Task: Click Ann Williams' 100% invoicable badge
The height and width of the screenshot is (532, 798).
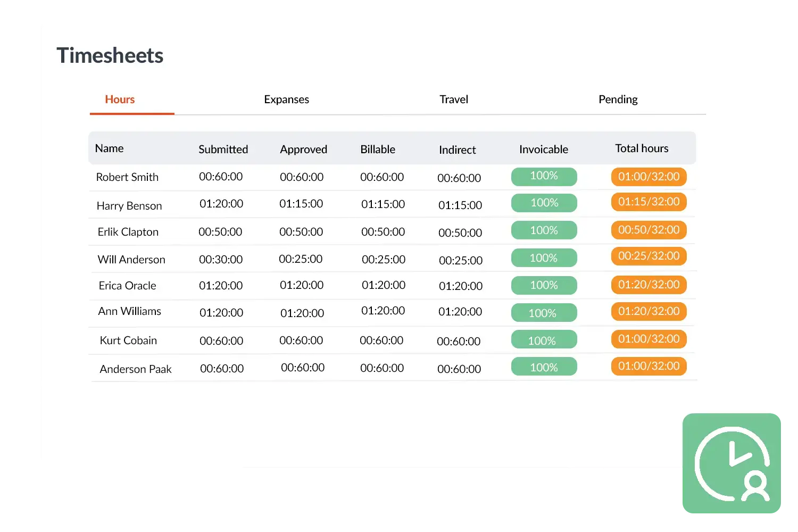Action: click(544, 313)
